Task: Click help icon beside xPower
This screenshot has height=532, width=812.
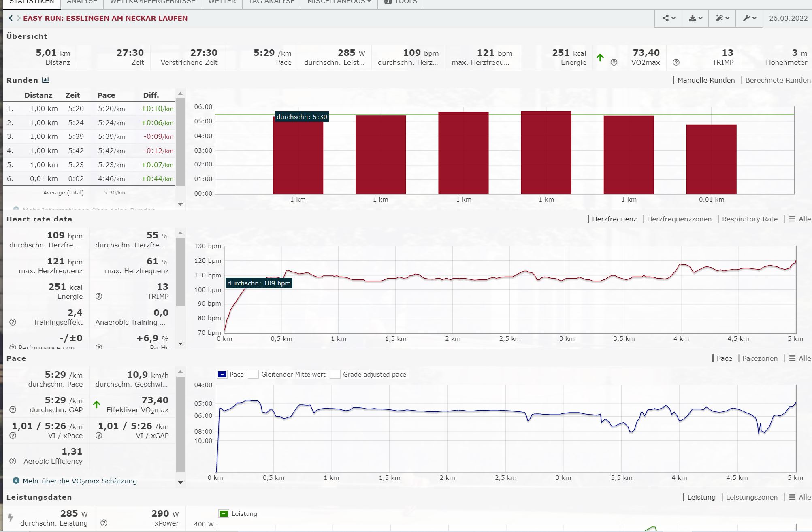Action: pos(104,523)
